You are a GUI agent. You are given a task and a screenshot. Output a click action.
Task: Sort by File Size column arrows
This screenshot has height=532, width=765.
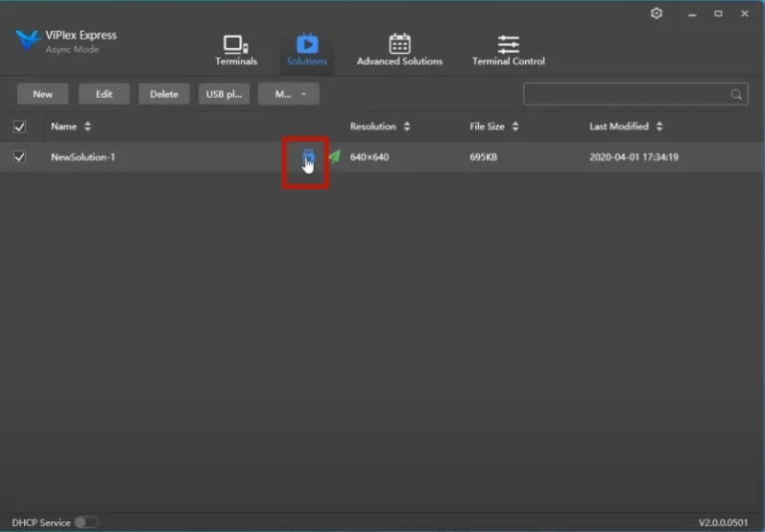click(x=515, y=127)
